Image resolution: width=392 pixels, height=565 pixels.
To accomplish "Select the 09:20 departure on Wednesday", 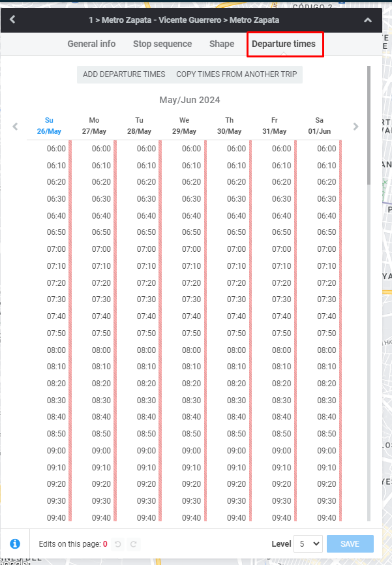I will (x=191, y=484).
